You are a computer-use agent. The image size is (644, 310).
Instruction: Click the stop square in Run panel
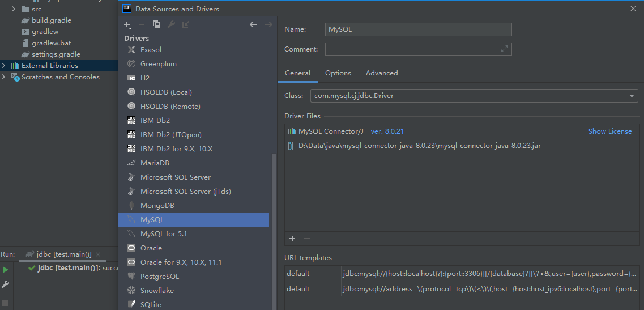coord(5,303)
